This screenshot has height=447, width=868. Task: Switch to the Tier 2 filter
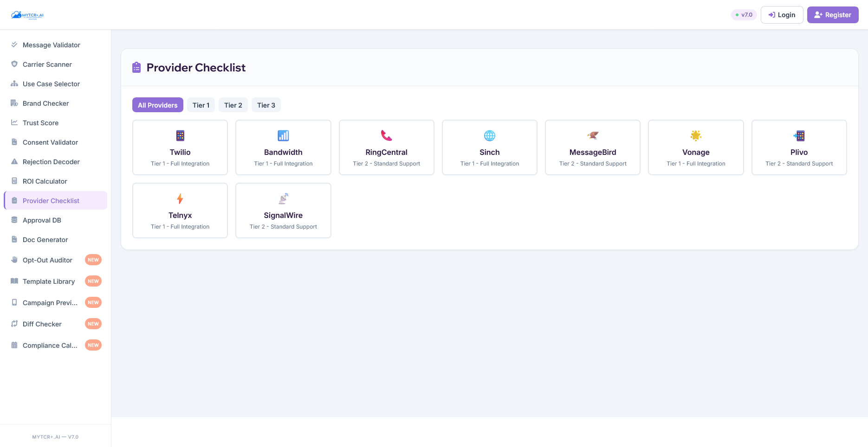tap(233, 105)
